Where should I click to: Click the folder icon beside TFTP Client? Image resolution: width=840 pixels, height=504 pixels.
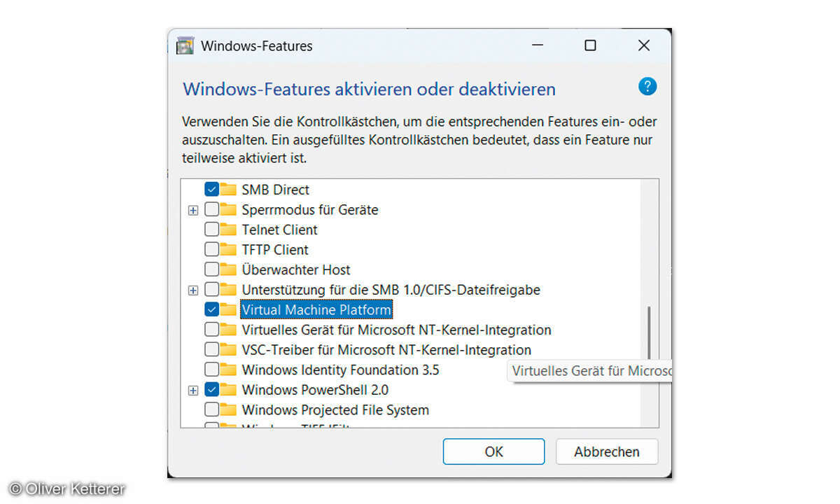pyautogui.click(x=228, y=249)
